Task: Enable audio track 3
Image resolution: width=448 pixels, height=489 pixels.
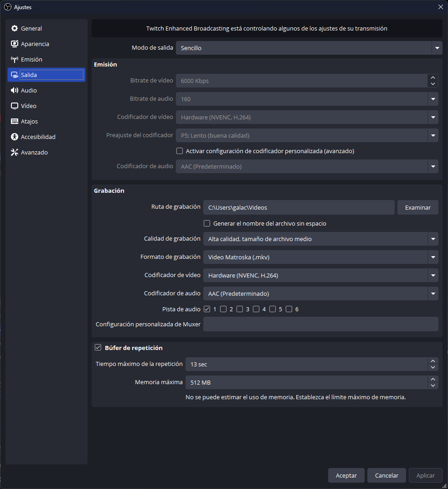Action: point(240,309)
